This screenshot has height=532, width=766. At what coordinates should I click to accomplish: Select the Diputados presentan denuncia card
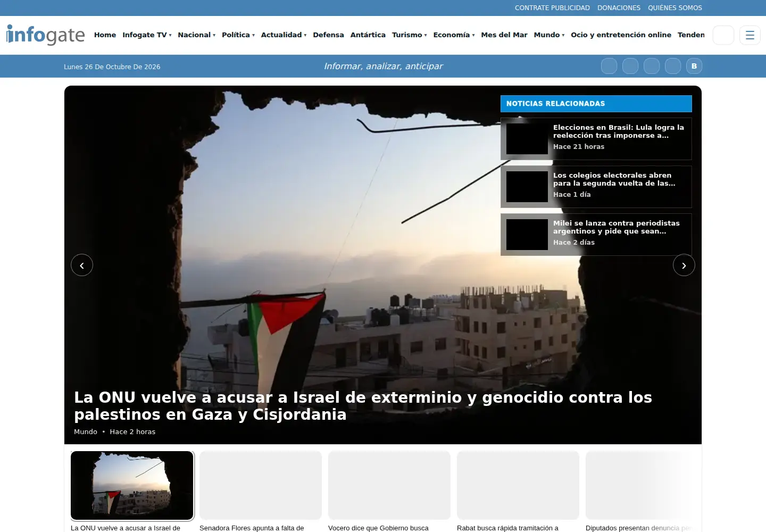coord(643,492)
